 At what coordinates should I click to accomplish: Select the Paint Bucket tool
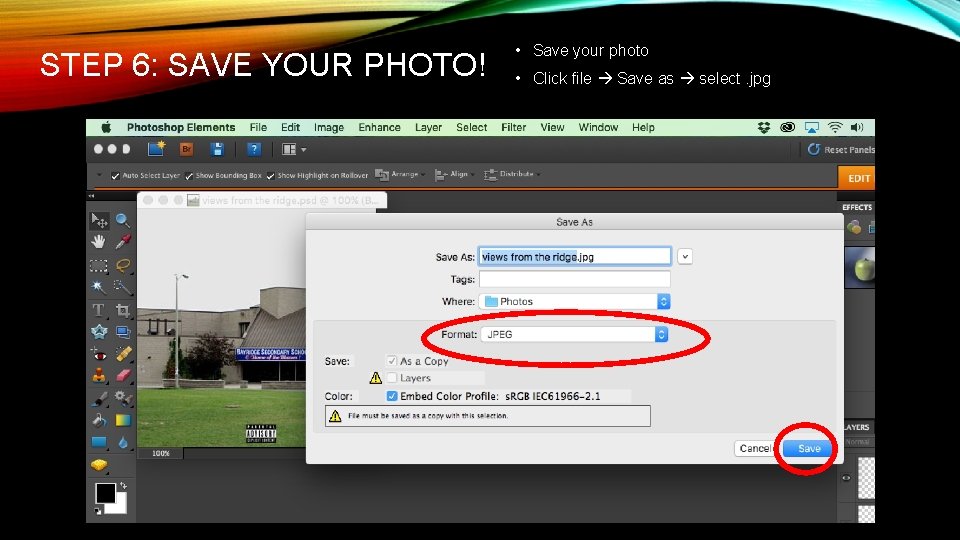(99, 420)
